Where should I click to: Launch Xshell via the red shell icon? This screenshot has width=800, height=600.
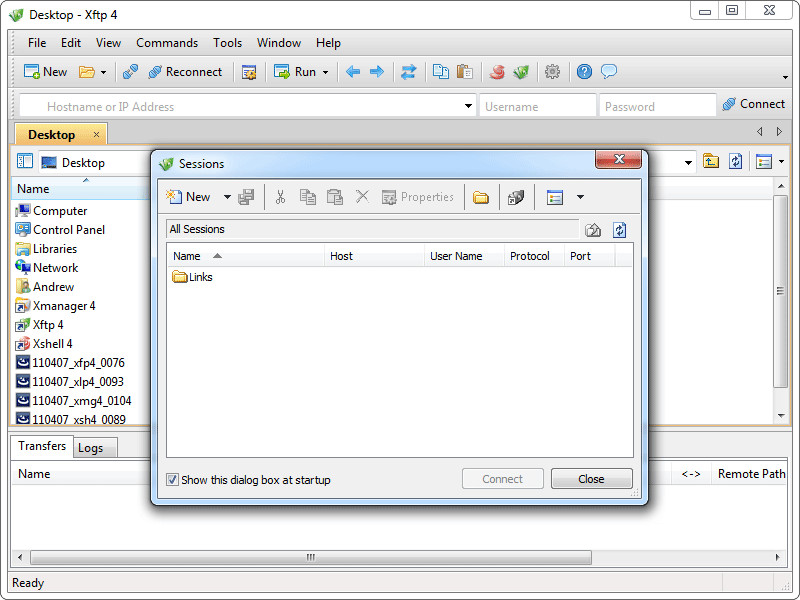tap(497, 72)
